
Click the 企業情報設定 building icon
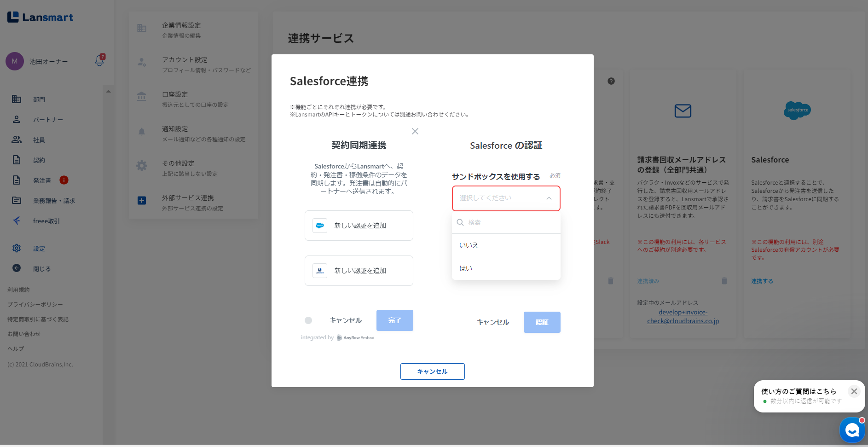tap(142, 28)
